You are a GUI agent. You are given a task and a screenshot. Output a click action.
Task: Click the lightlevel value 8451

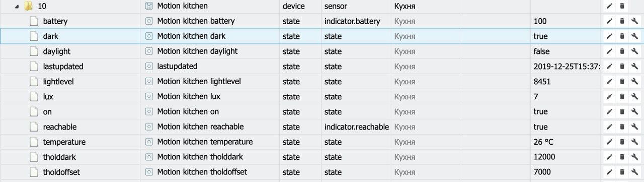point(542,82)
